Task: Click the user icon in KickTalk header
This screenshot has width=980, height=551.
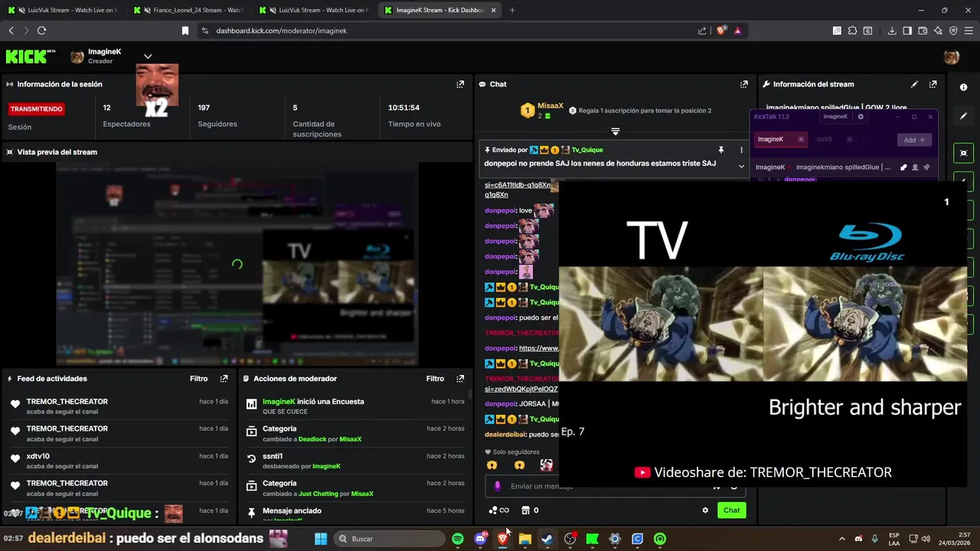Action: [x=915, y=167]
